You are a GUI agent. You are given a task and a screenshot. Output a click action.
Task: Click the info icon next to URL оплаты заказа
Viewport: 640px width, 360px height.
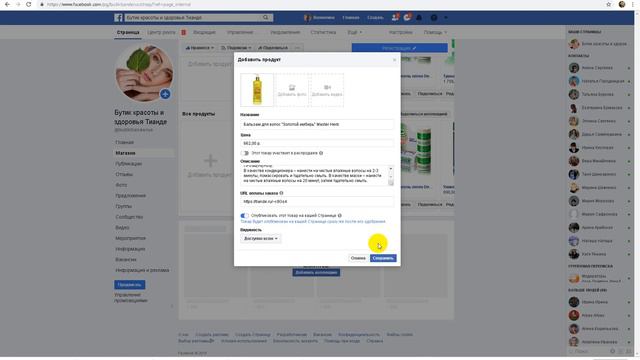(x=281, y=193)
